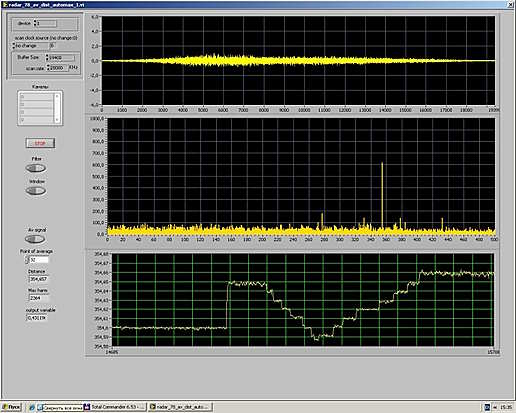516x413 pixels.
Task: Click the device number stepper arrows
Action: pos(34,23)
